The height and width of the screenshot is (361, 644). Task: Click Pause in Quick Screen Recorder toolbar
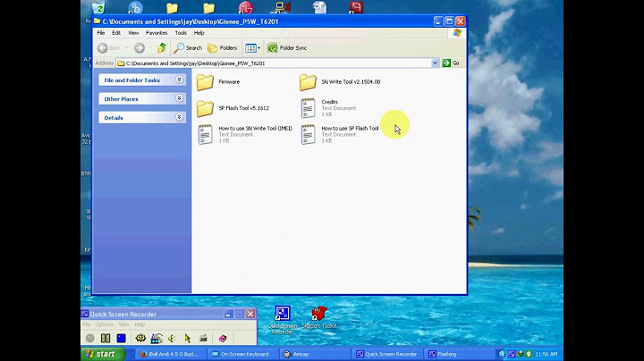106,339
